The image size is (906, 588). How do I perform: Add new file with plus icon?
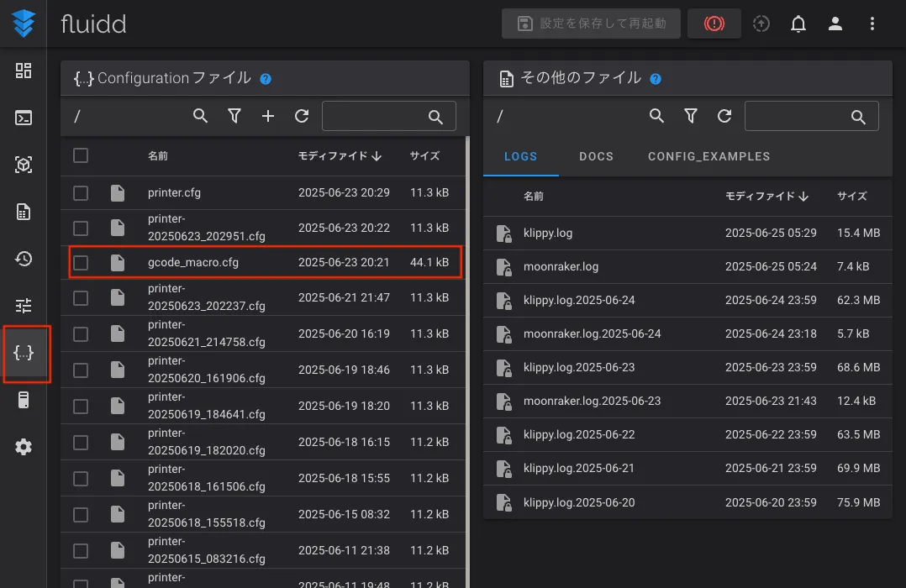pos(268,116)
